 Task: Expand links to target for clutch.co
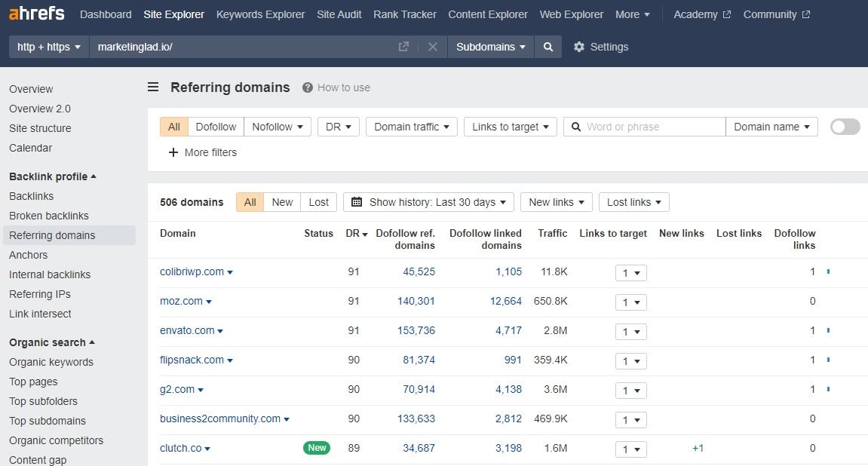(x=631, y=449)
